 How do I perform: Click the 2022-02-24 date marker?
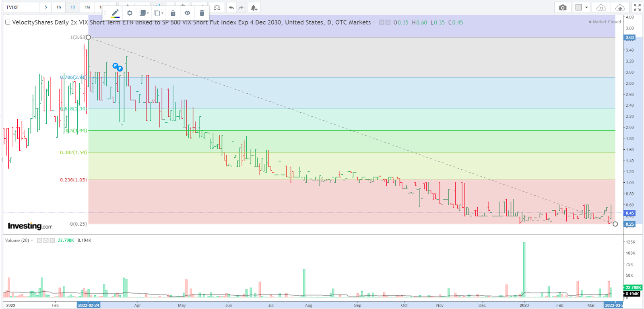(x=89, y=305)
